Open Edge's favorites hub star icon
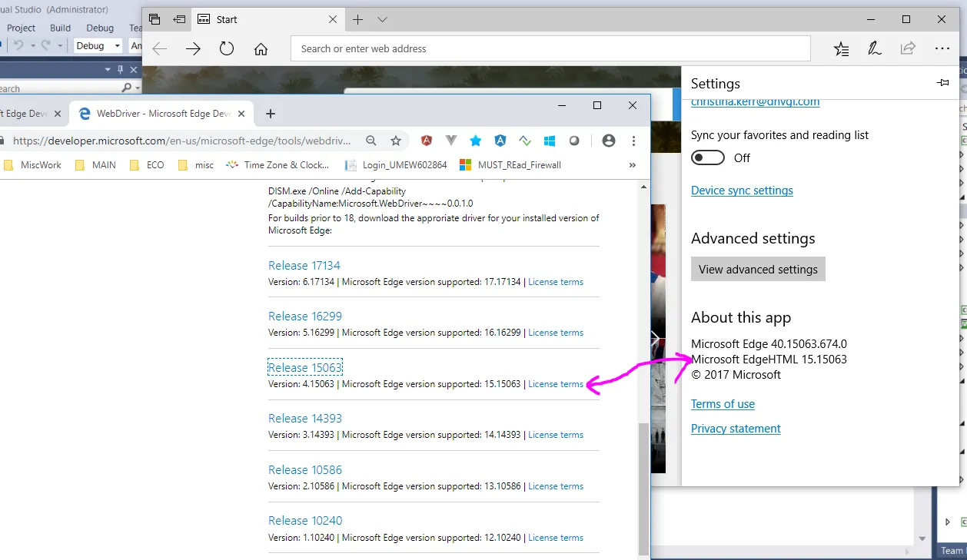Screen dimensions: 967x560 [x=842, y=48]
